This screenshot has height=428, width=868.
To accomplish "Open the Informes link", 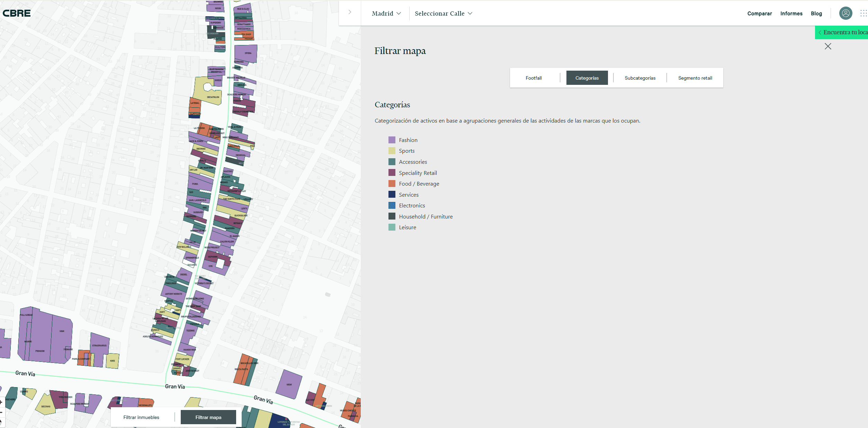I will click(791, 14).
